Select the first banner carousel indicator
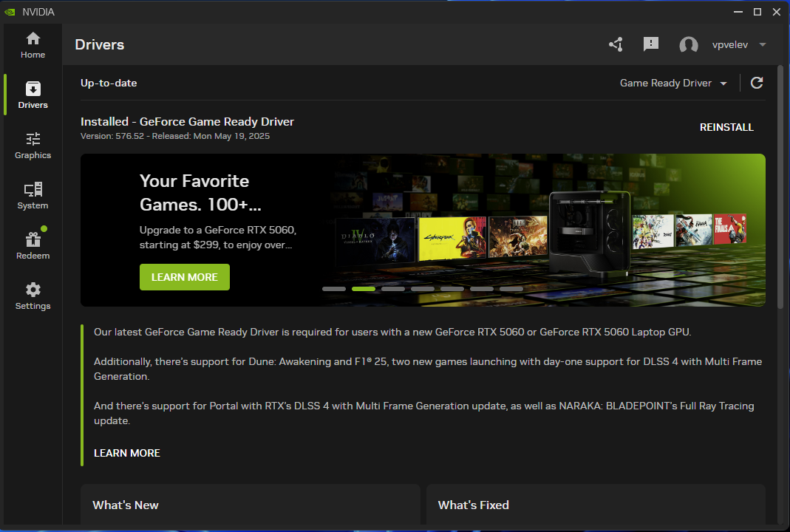Screen dimensions: 790x532 (334, 289)
